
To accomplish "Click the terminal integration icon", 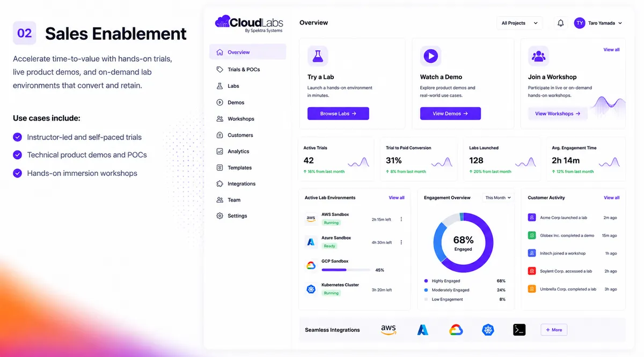I will [x=519, y=330].
